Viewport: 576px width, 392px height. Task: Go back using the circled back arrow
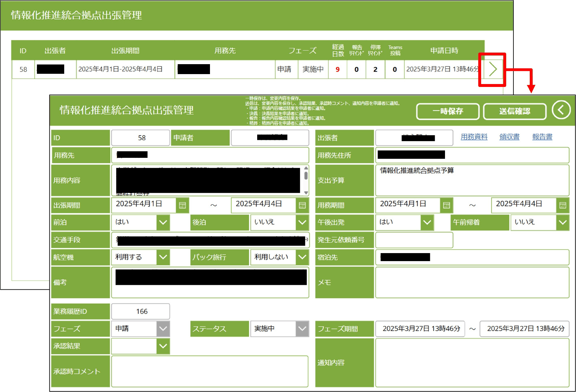pyautogui.click(x=561, y=110)
